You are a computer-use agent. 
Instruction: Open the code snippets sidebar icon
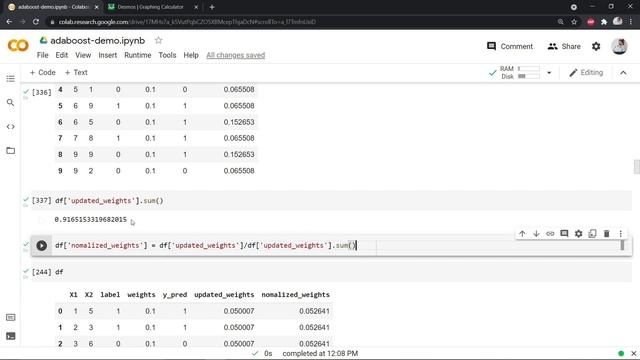click(11, 127)
